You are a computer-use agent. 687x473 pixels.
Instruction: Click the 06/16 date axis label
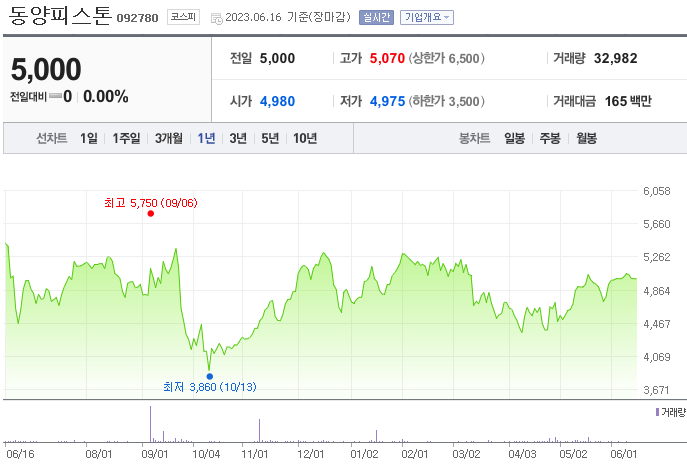(20, 454)
